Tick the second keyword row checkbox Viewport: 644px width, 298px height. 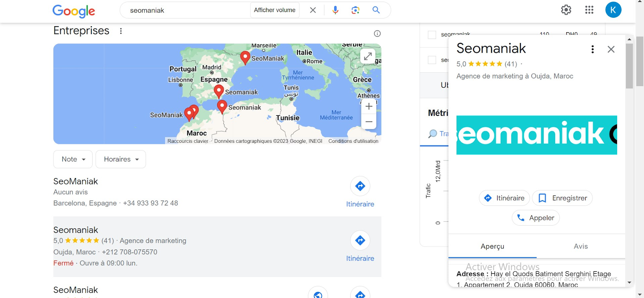(x=432, y=60)
